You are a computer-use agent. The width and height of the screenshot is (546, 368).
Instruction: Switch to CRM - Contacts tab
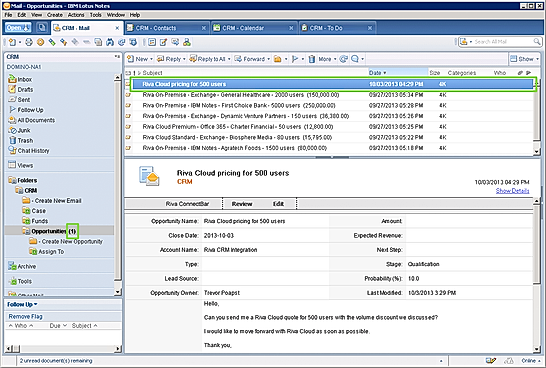pos(166,28)
